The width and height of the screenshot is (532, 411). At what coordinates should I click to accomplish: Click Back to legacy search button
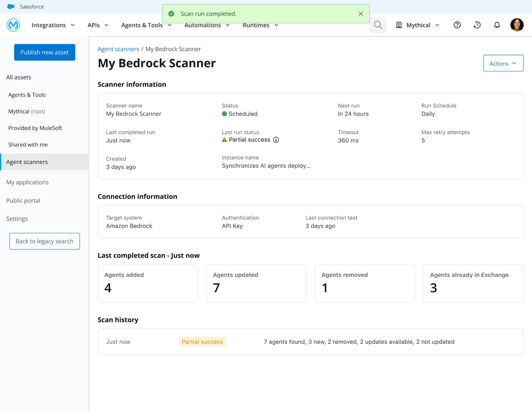[x=44, y=241]
